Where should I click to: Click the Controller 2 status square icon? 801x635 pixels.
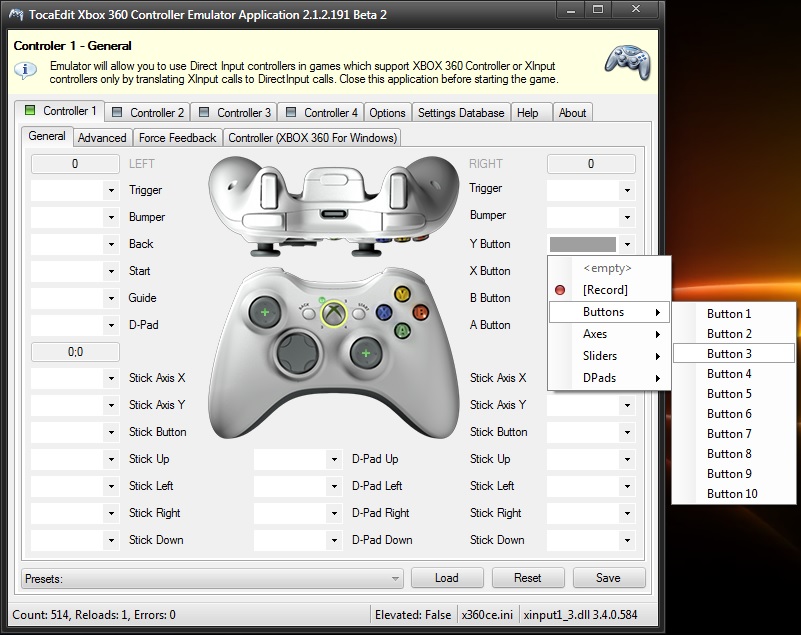(x=117, y=112)
